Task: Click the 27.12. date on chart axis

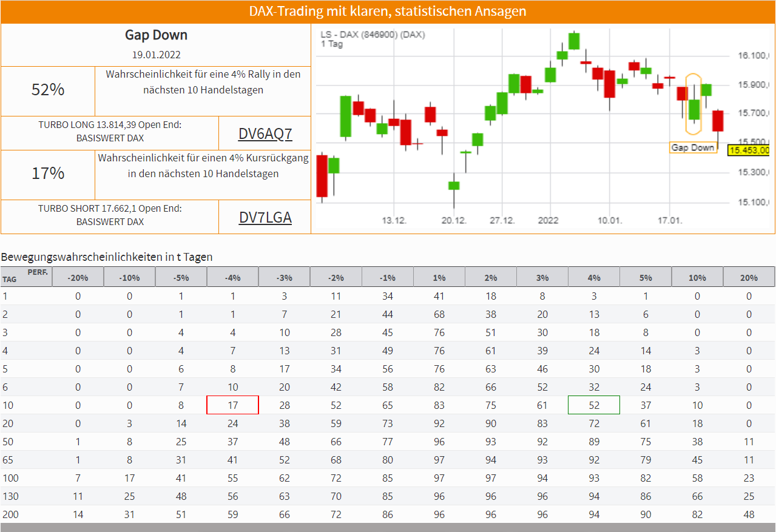Action: (502, 220)
